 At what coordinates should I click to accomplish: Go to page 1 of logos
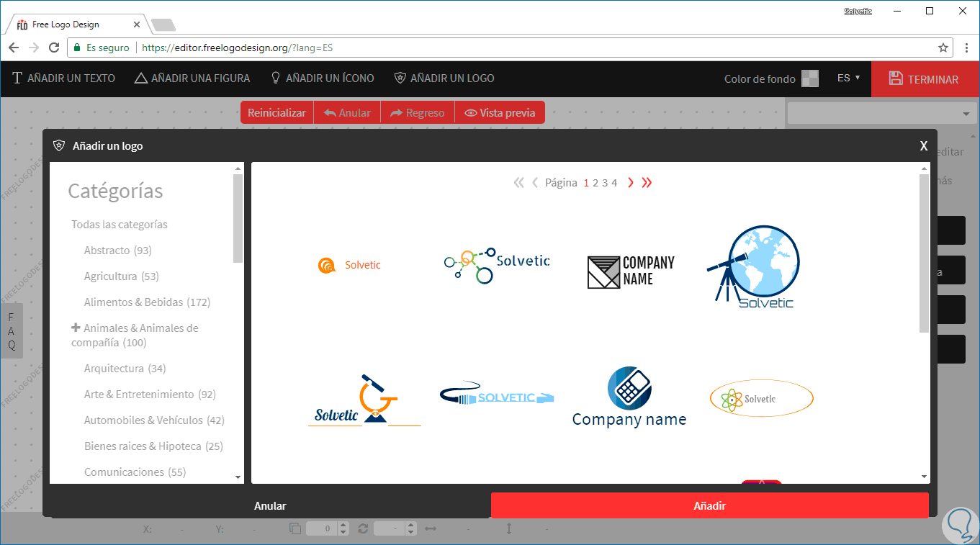586,183
